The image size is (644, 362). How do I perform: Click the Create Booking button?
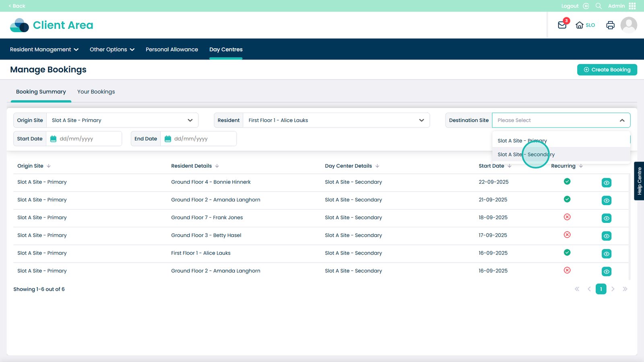point(607,70)
